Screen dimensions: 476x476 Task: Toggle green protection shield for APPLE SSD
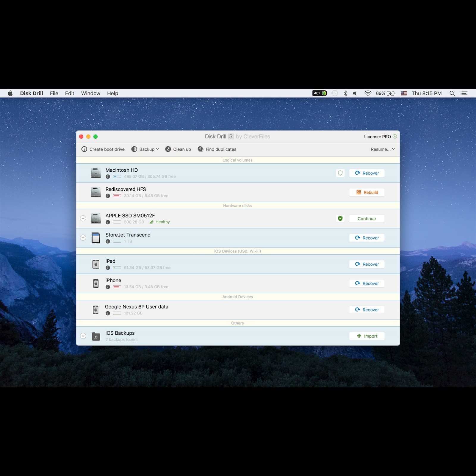click(x=340, y=218)
